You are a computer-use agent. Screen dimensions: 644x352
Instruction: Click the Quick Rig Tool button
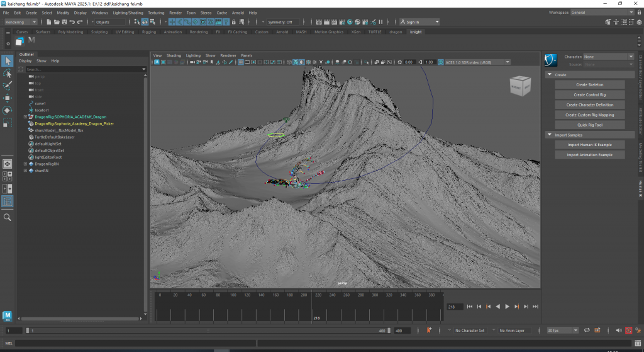pos(589,125)
